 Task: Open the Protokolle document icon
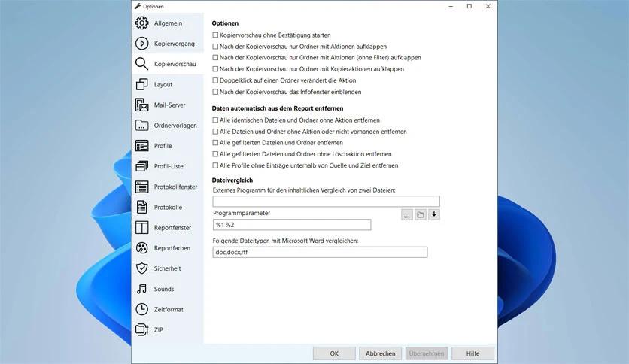pos(141,208)
